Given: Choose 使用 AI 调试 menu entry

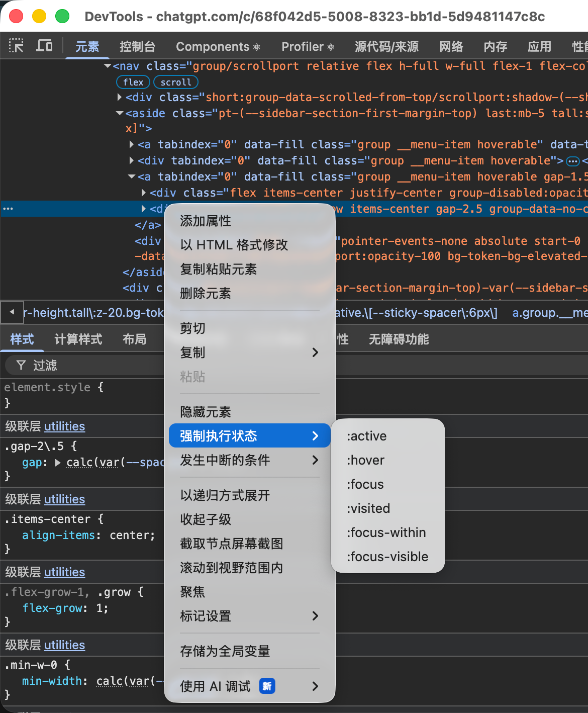Looking at the screenshot, I should (x=249, y=686).
